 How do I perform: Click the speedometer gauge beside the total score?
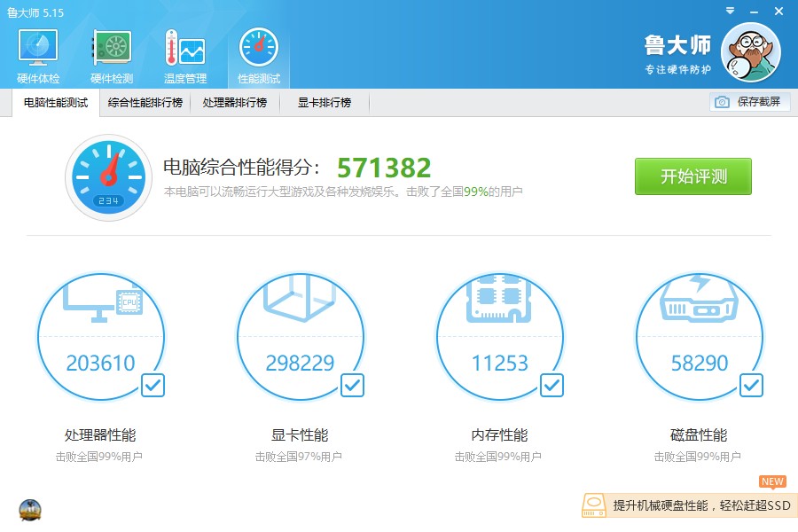pos(108,176)
